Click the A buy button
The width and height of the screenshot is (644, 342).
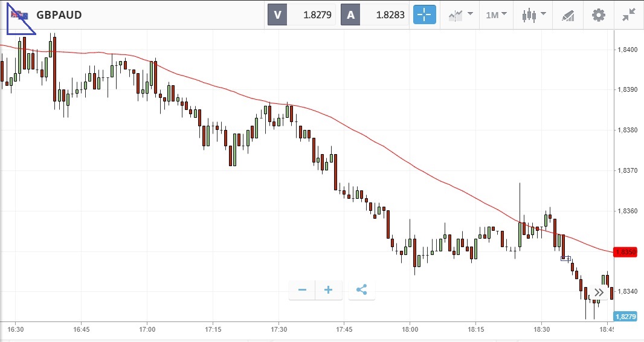[x=350, y=15]
